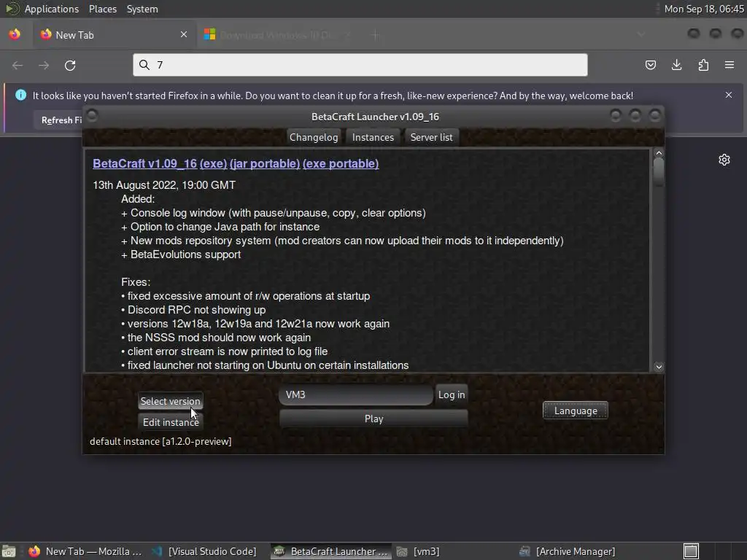The width and height of the screenshot is (747, 560).
Task: Expand the Firefox list-all-tabs chevron
Action: pos(641,34)
